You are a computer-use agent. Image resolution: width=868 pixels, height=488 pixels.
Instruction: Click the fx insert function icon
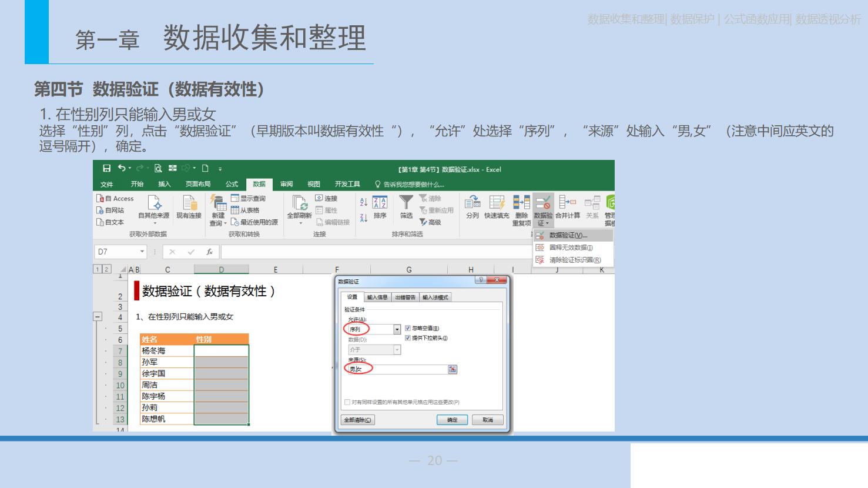pyautogui.click(x=209, y=252)
